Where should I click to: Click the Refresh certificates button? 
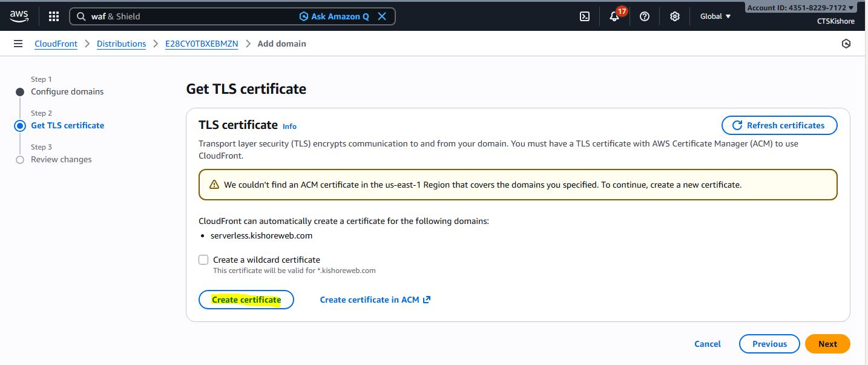point(779,125)
